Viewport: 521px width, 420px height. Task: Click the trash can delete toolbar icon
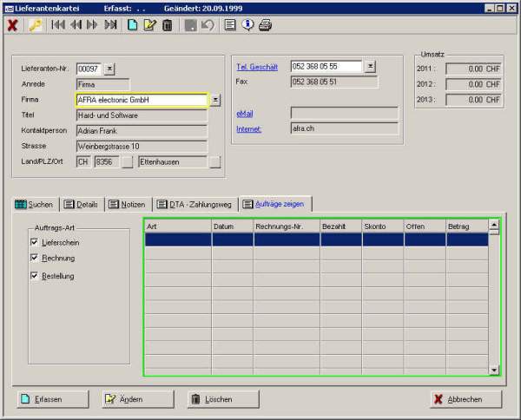(x=167, y=25)
